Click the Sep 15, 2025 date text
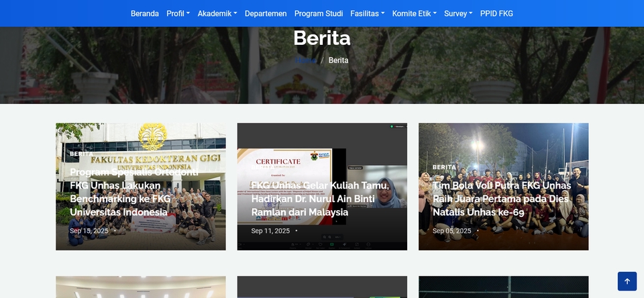Viewport: 644px width, 298px height. pyautogui.click(x=89, y=231)
